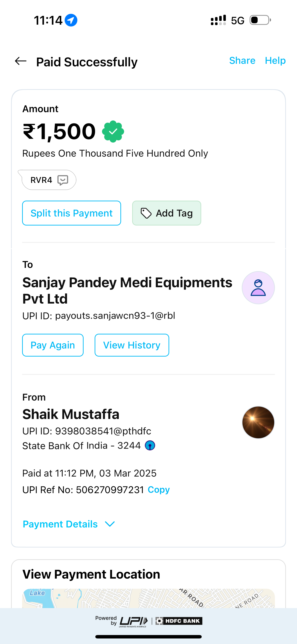Expand the Payment Details chevron
Image resolution: width=297 pixels, height=644 pixels.
(110, 524)
